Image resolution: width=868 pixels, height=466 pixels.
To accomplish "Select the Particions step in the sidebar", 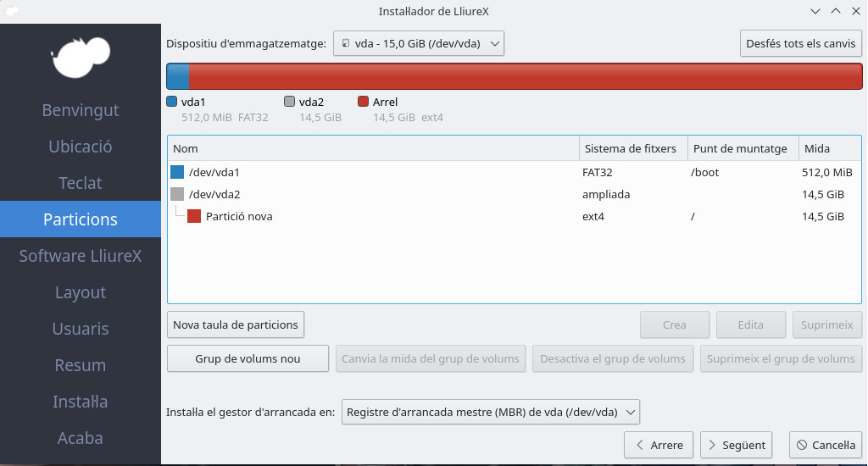I will point(81,219).
